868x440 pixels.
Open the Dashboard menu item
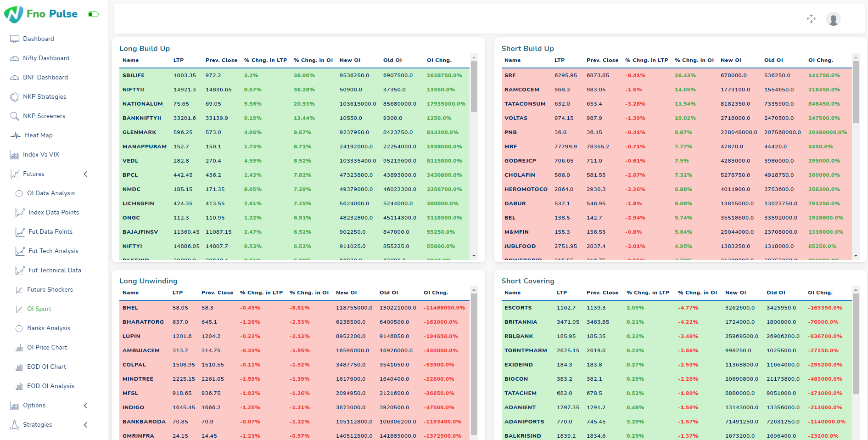[x=39, y=39]
